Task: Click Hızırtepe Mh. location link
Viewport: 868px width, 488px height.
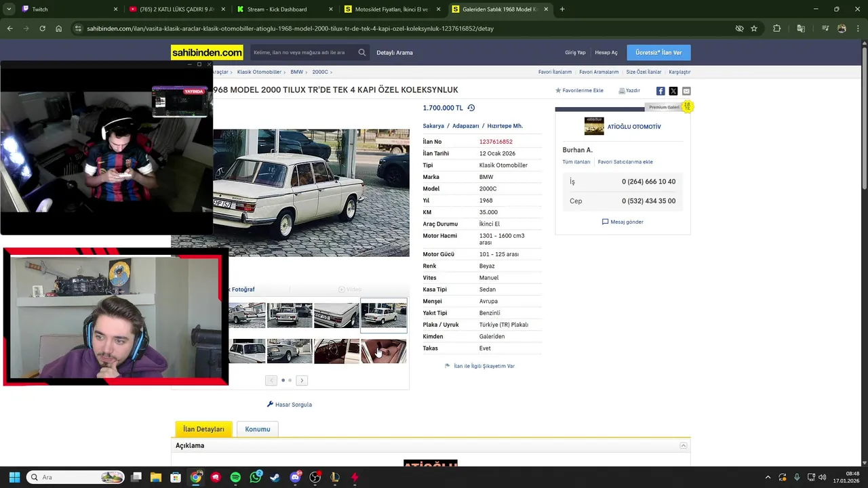Action: pyautogui.click(x=505, y=126)
